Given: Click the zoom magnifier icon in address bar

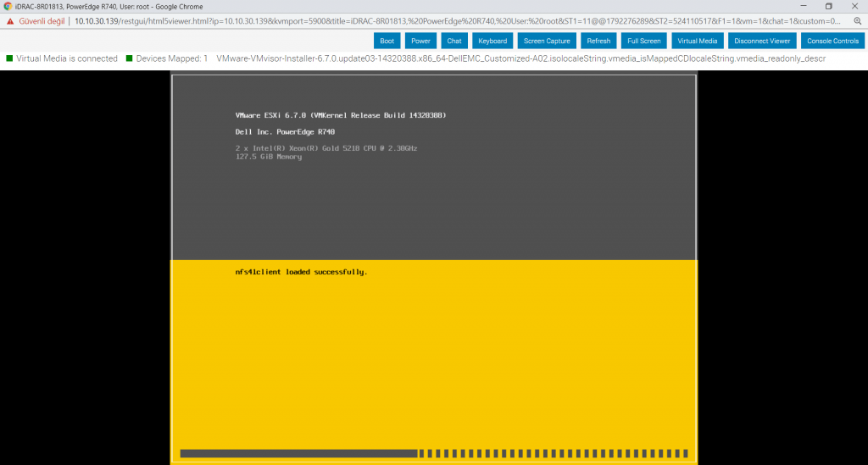Looking at the screenshot, I should tap(857, 20).
